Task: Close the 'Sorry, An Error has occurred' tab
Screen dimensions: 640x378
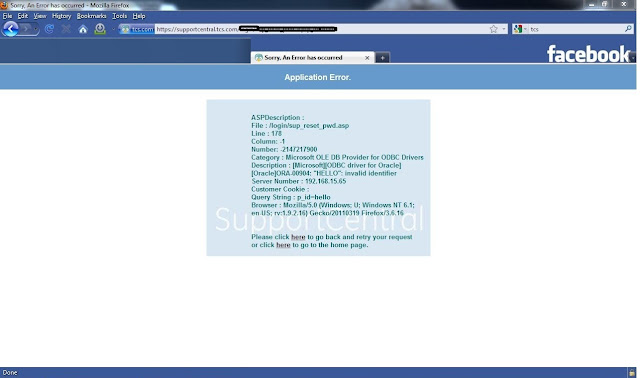Action: (367, 58)
